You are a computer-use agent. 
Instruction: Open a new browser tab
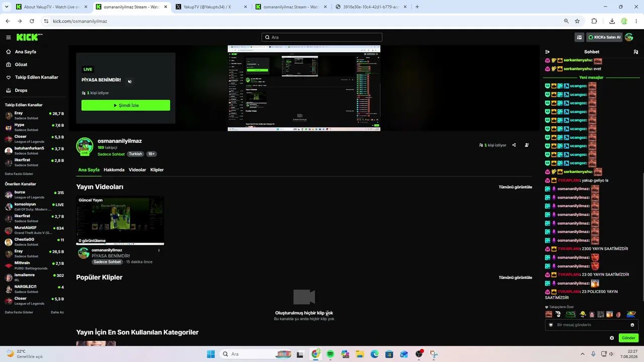[x=417, y=7]
